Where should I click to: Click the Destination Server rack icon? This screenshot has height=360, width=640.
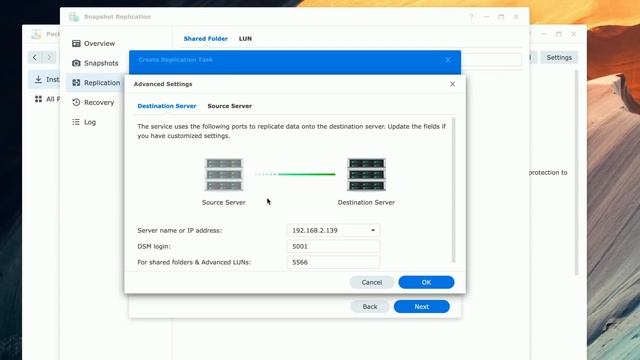[x=366, y=174]
